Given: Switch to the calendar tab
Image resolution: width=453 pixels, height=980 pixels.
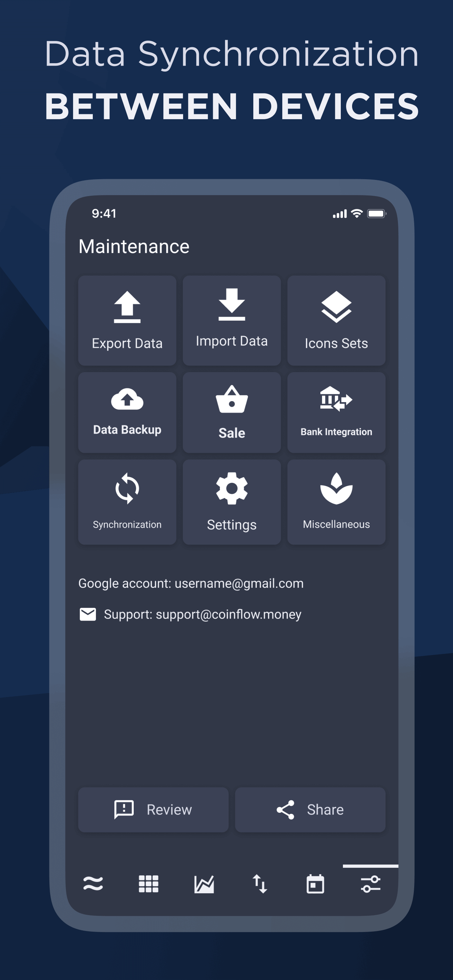Looking at the screenshot, I should (315, 884).
